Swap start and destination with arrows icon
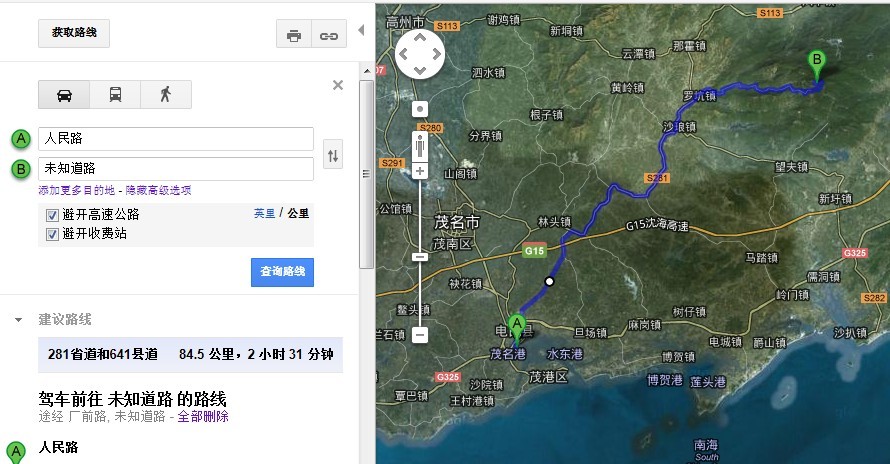 [333, 154]
